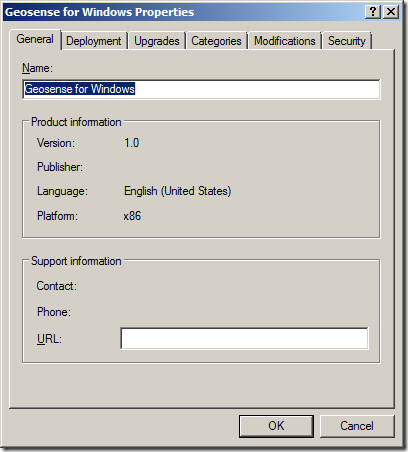Switch to the Deployment tab
This screenshot has height=452, width=408.
click(94, 41)
